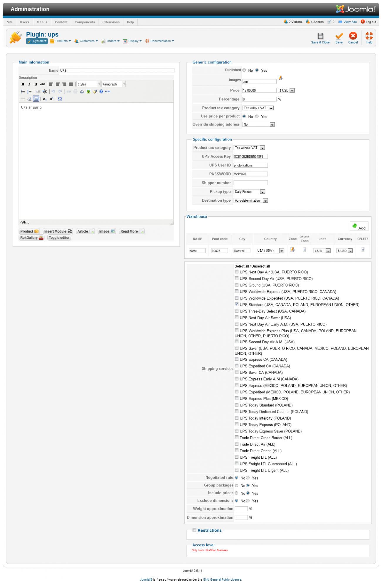Open the editor help icon

coord(101,91)
